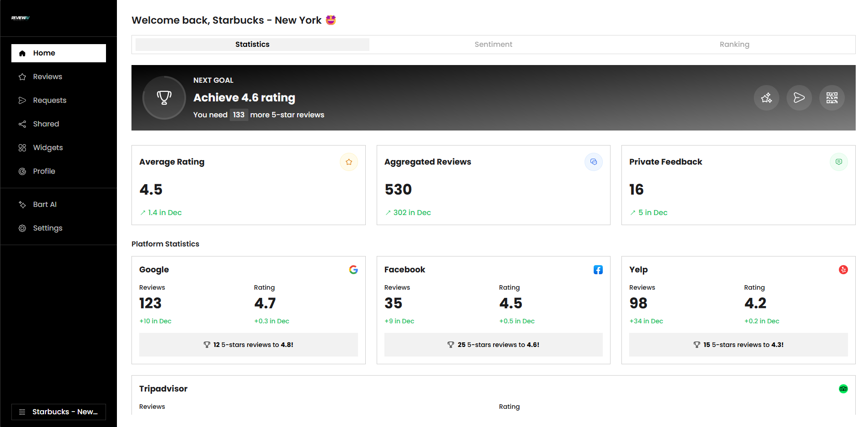Go to Reviews in the sidebar
The height and width of the screenshot is (427, 868).
coord(59,77)
